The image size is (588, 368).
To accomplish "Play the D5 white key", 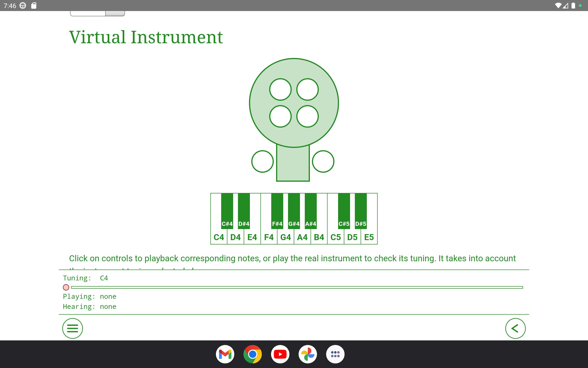I will pos(352,237).
